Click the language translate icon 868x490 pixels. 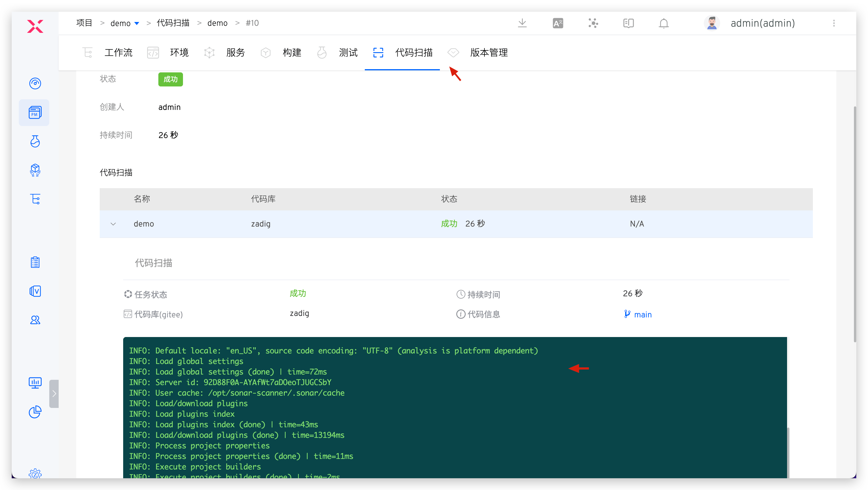[x=558, y=23]
